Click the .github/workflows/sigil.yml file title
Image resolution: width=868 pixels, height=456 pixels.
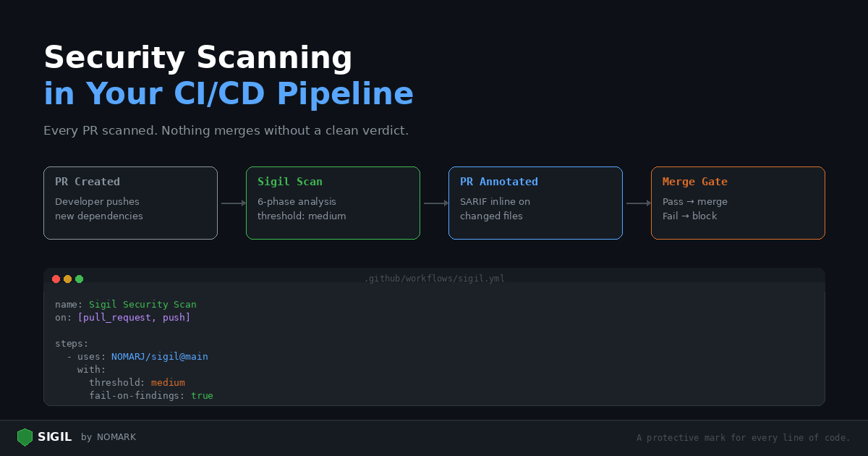coord(434,279)
